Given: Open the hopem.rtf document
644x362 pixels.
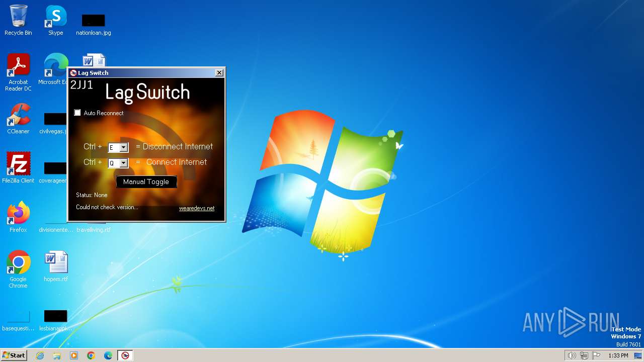Looking at the screenshot, I should (x=56, y=266).
